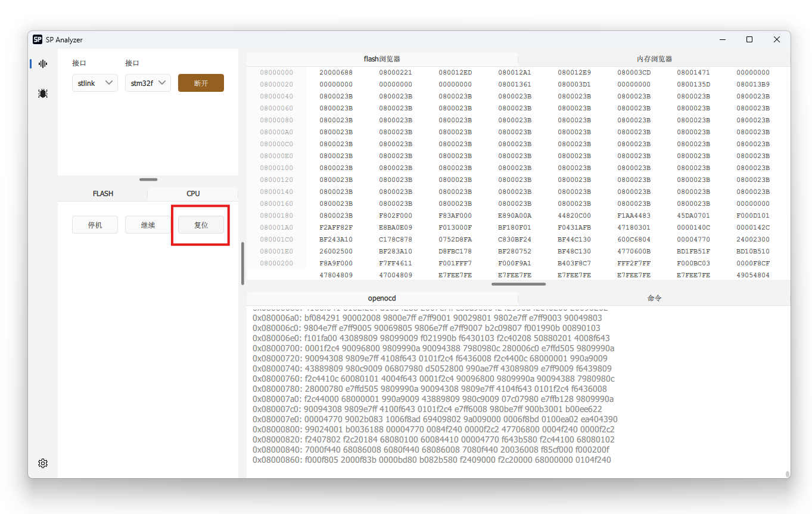This screenshot has width=812, height=514.
Task: Click log line starting 0x08000800
Action: click(x=434, y=429)
